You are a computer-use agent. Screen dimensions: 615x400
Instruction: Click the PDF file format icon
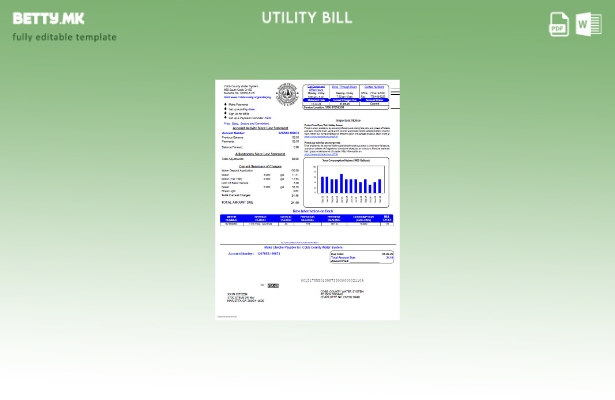click(x=559, y=25)
